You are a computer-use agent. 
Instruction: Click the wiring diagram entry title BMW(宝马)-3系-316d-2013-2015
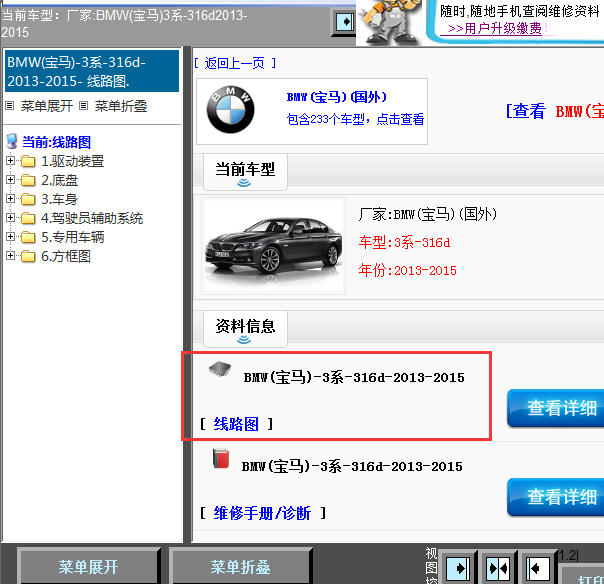[x=354, y=378]
